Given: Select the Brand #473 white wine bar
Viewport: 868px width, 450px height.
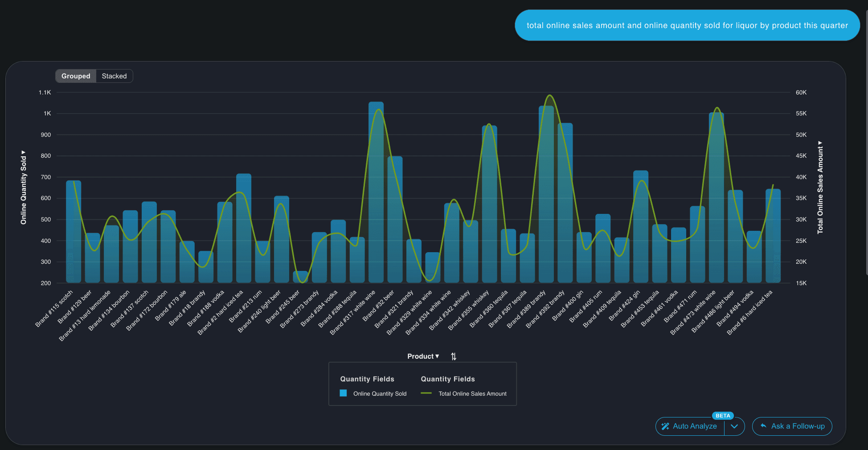Looking at the screenshot, I should coord(717,198).
